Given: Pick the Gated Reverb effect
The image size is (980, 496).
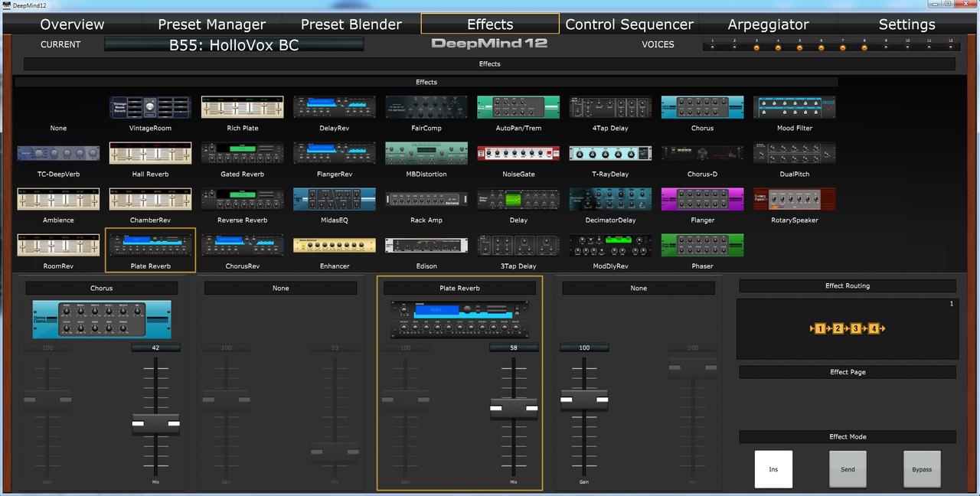Looking at the screenshot, I should point(242,153).
